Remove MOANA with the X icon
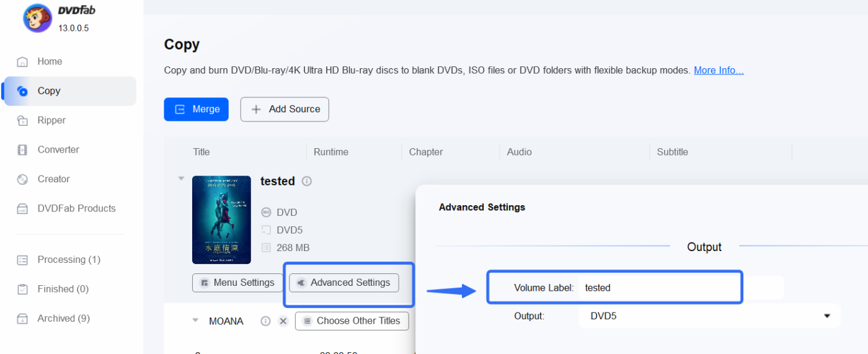Viewport: 868px width, 354px height. click(283, 321)
